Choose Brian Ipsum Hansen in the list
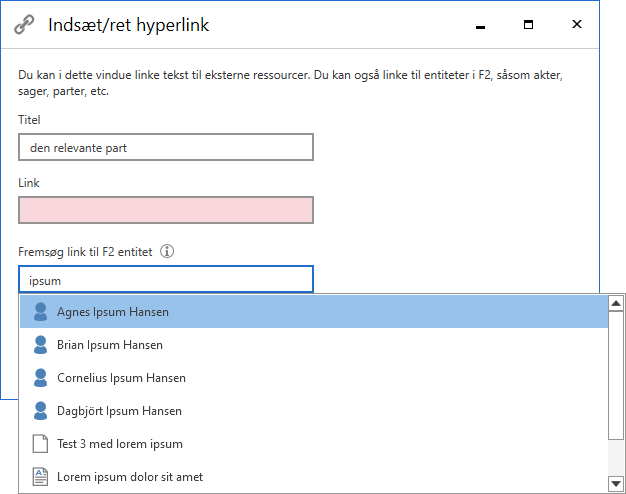This screenshot has height=494, width=626. [110, 345]
